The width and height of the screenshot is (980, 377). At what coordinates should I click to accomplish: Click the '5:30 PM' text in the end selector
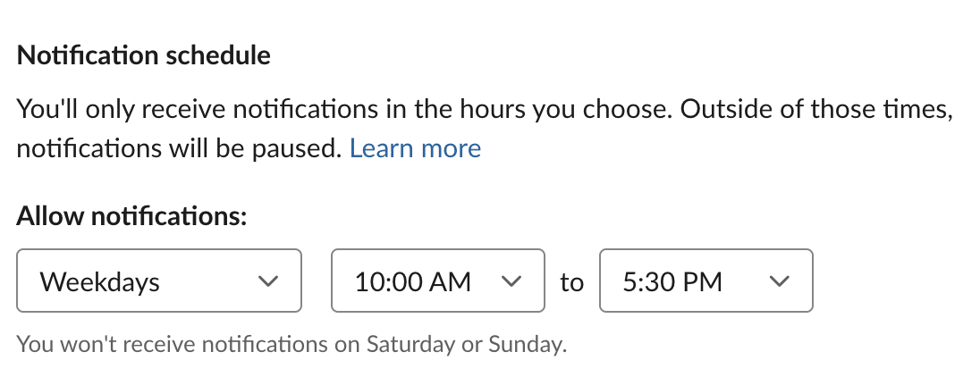pyautogui.click(x=671, y=282)
